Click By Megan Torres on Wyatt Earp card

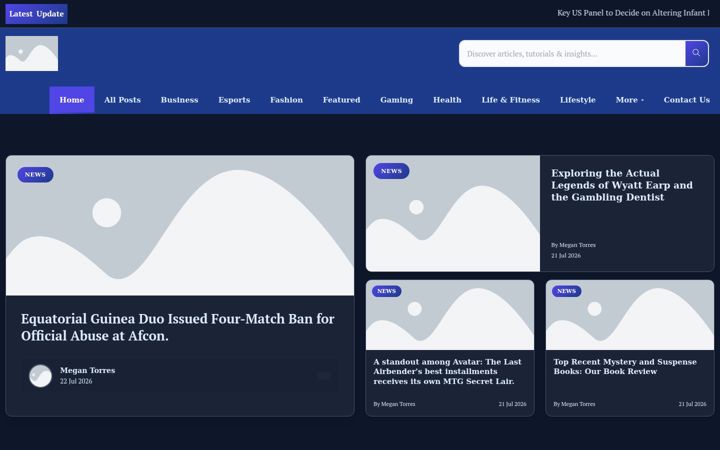click(574, 245)
